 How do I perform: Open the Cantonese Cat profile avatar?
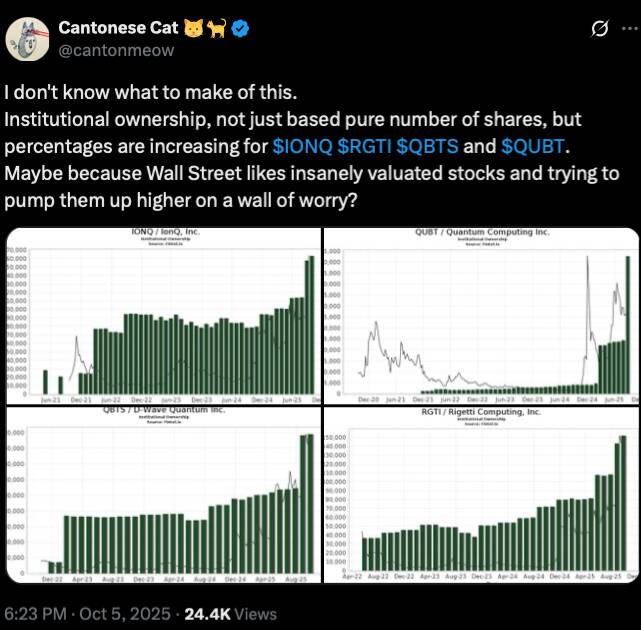pyautogui.click(x=29, y=37)
